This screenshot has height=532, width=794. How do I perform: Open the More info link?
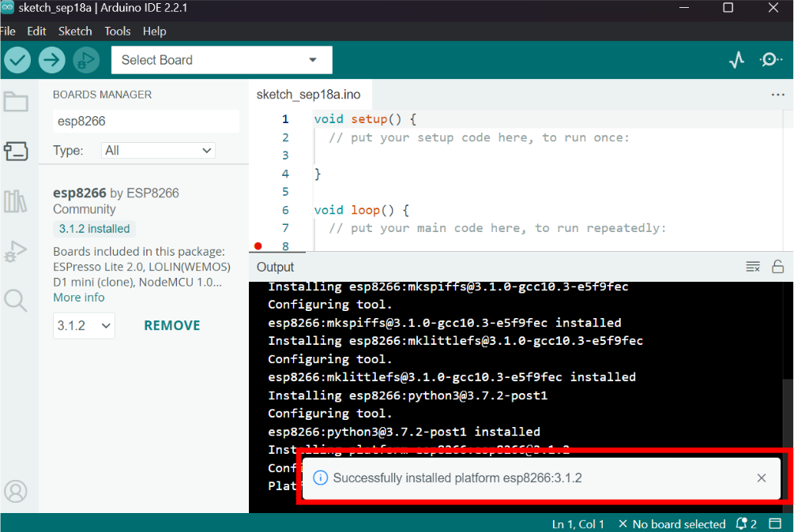[79, 298]
